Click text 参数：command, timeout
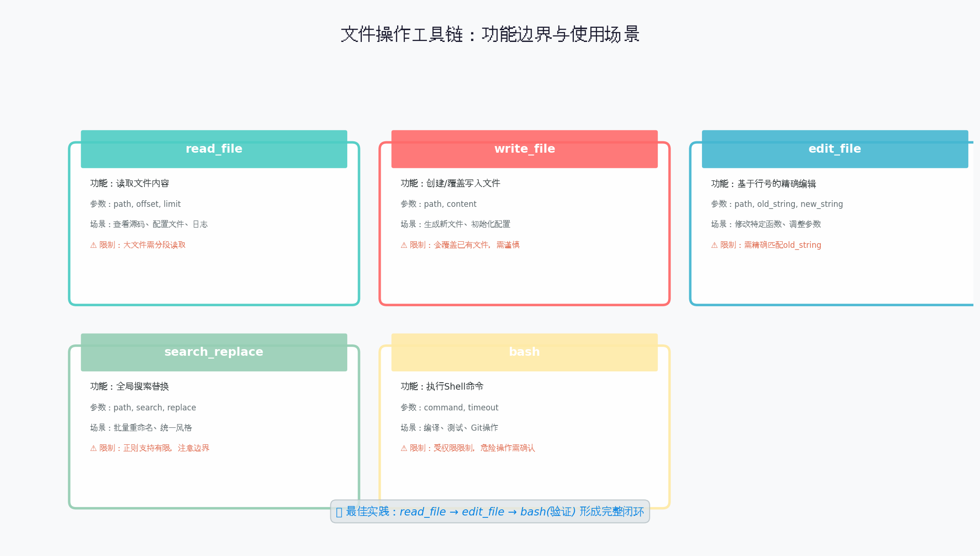 [x=449, y=408]
